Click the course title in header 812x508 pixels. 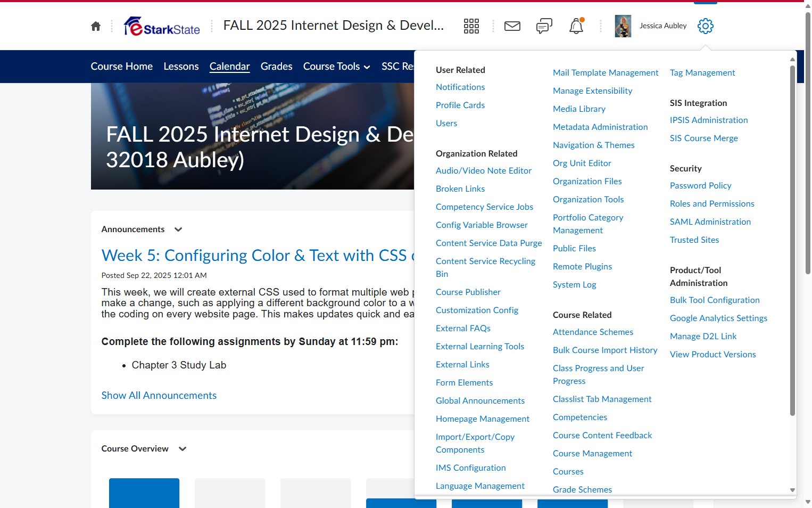click(334, 26)
